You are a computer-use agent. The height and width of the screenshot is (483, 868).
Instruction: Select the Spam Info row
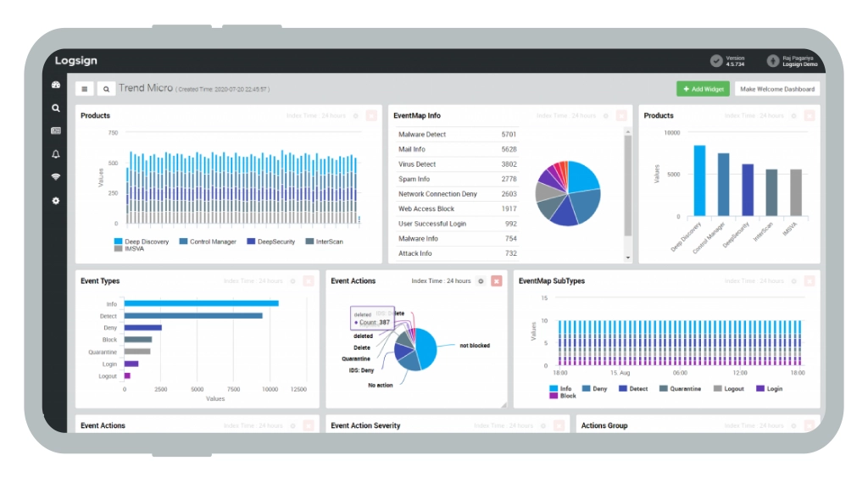[457, 180]
